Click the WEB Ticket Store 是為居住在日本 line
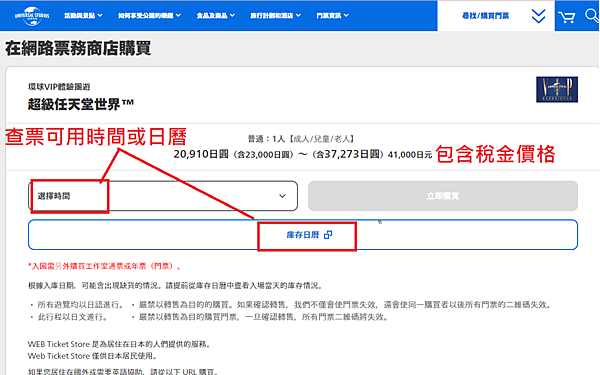 click(x=119, y=344)
